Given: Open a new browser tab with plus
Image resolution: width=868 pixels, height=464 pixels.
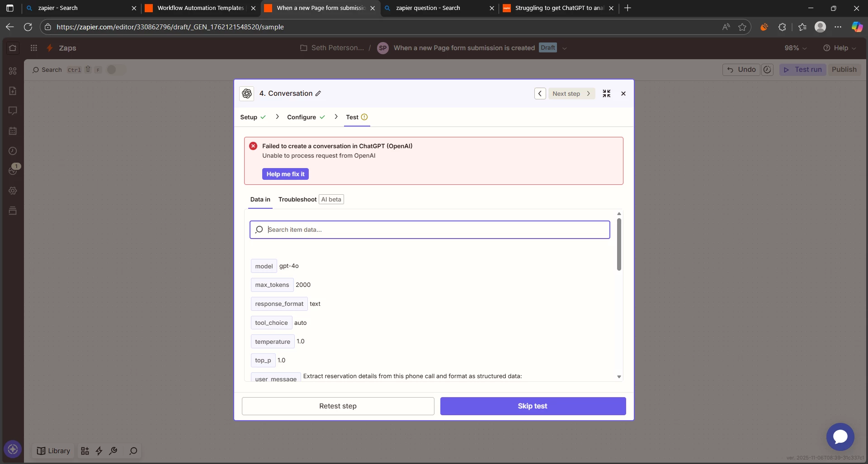Looking at the screenshot, I should (x=627, y=8).
